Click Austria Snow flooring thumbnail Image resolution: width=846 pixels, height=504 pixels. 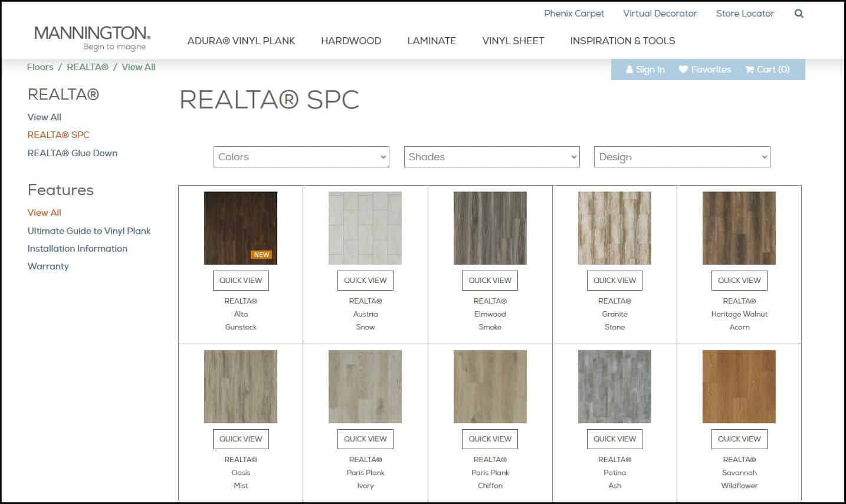pos(365,228)
